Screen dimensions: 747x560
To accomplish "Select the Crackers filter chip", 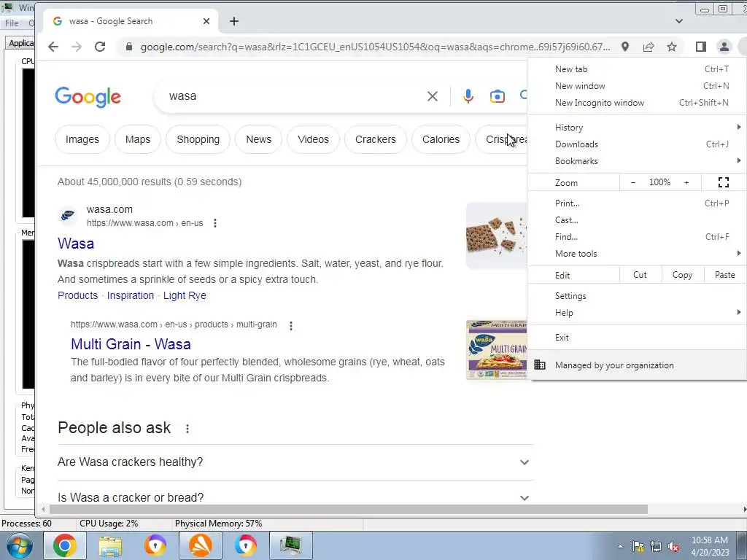I will (x=376, y=139).
